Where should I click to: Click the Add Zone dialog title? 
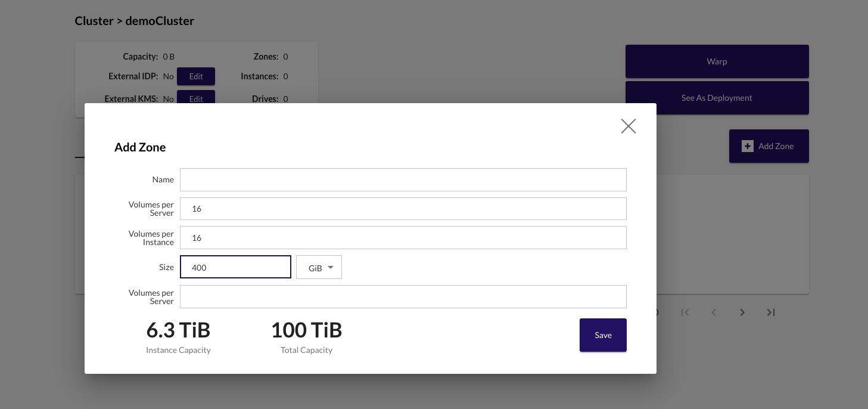pyautogui.click(x=140, y=147)
